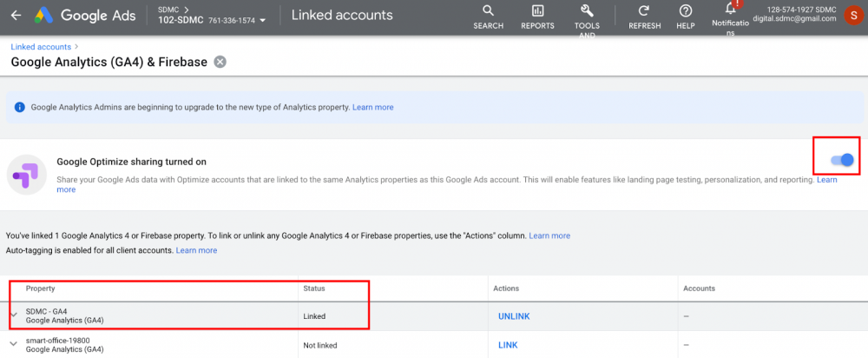Click the Google Ads logo

click(x=85, y=16)
